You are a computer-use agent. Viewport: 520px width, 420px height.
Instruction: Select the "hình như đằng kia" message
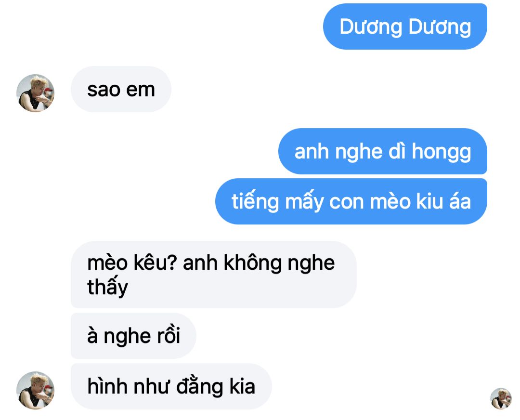coord(171,386)
